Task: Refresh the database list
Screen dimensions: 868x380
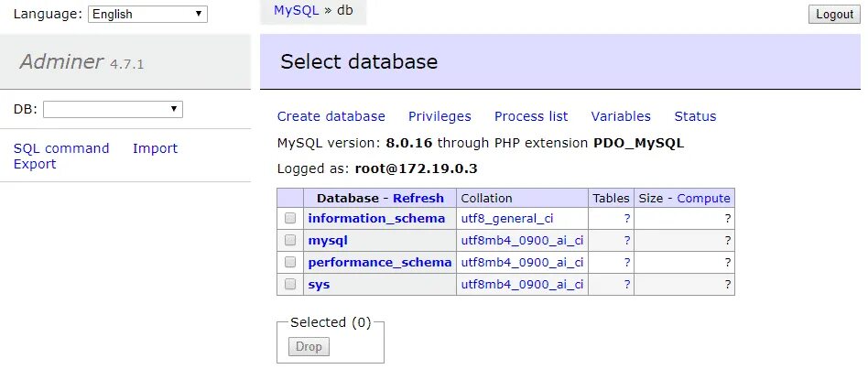Action: coord(418,198)
